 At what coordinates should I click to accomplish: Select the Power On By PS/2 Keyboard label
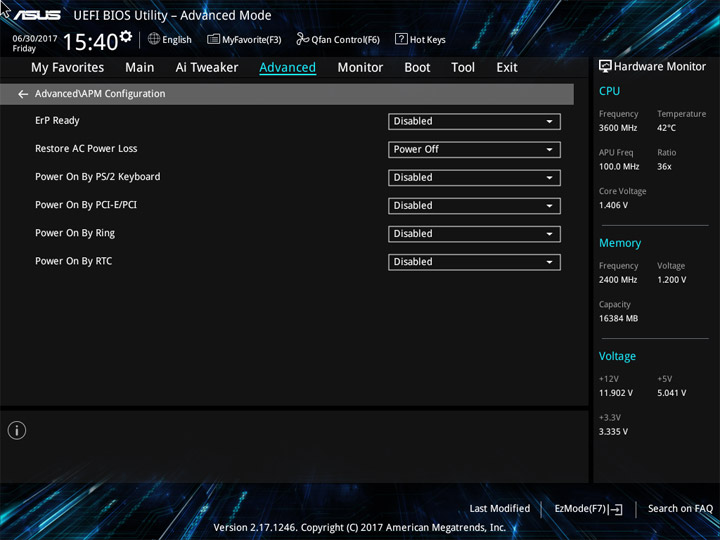click(98, 177)
